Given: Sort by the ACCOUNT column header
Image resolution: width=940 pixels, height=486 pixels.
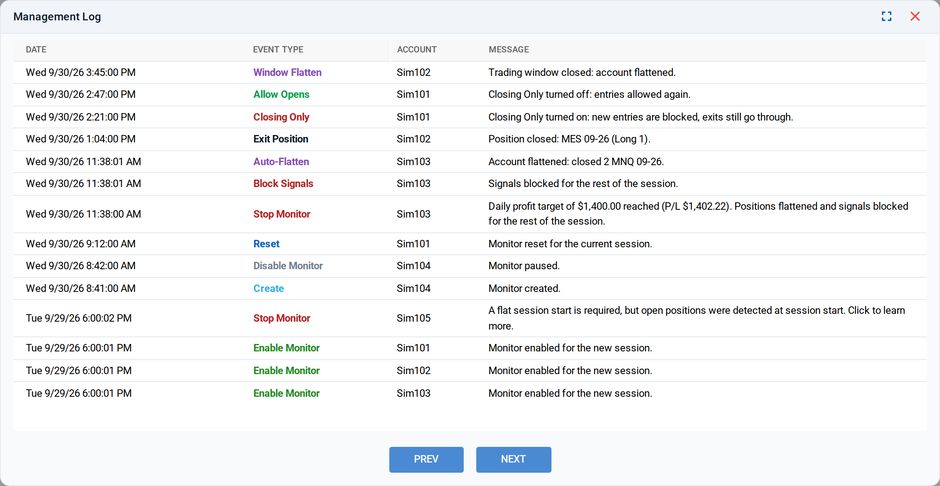Looking at the screenshot, I should 417,50.
